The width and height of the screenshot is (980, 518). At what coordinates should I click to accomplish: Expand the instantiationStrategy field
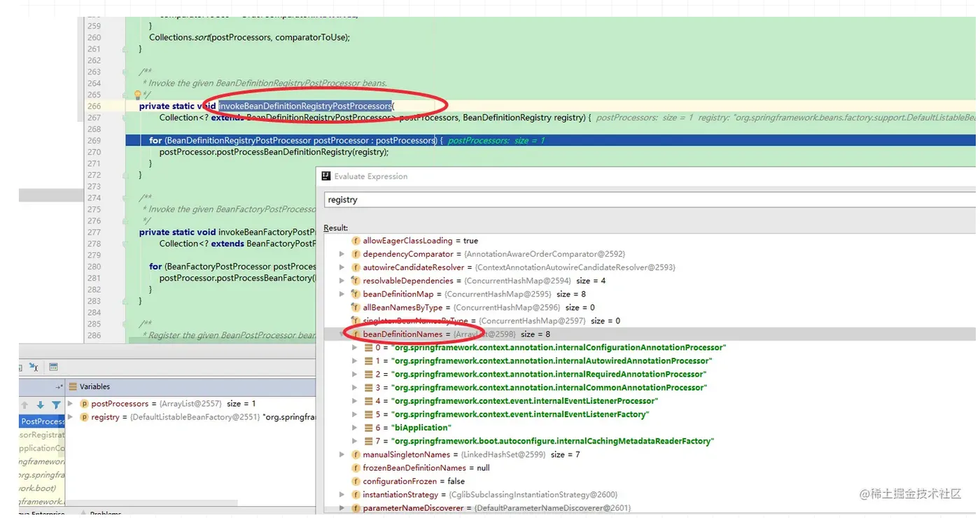[342, 495]
